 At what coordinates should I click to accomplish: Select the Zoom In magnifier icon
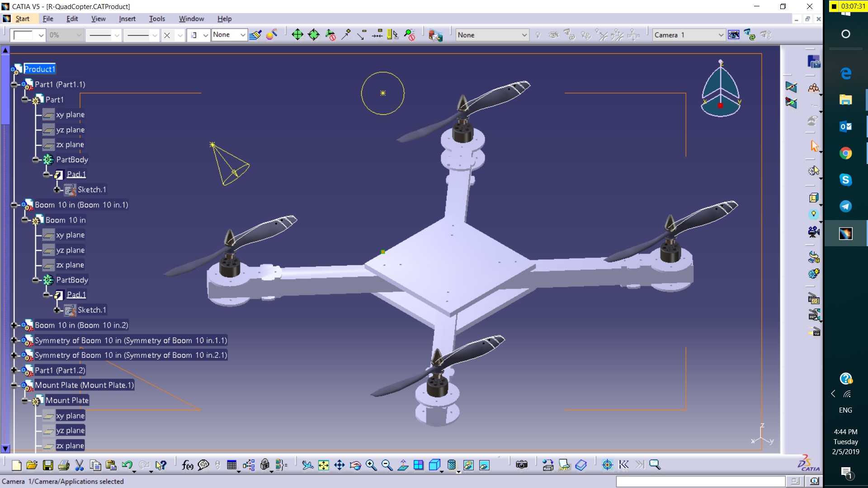tap(371, 465)
